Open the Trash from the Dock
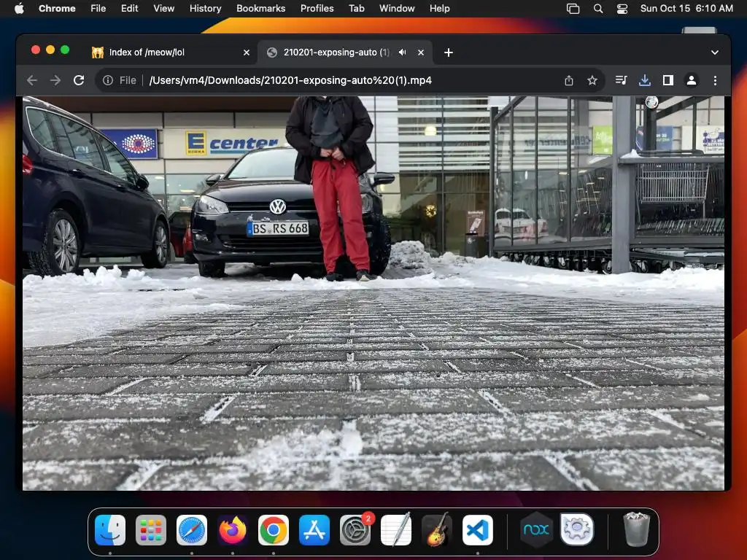The width and height of the screenshot is (747, 560). tap(636, 529)
